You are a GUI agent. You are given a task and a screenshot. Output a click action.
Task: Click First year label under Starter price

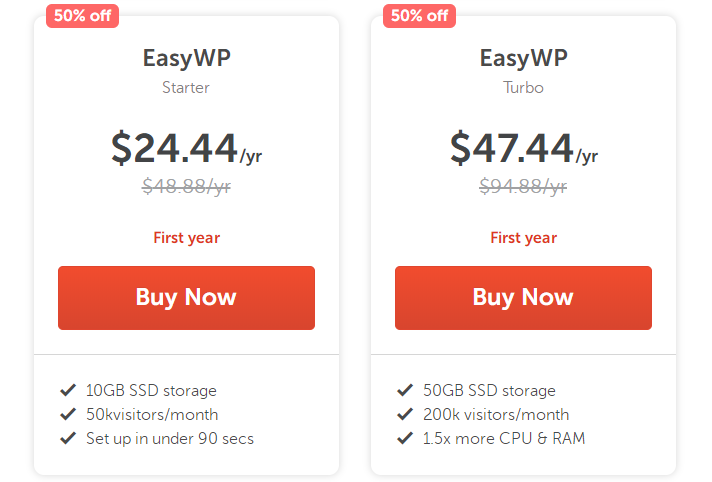(x=186, y=238)
